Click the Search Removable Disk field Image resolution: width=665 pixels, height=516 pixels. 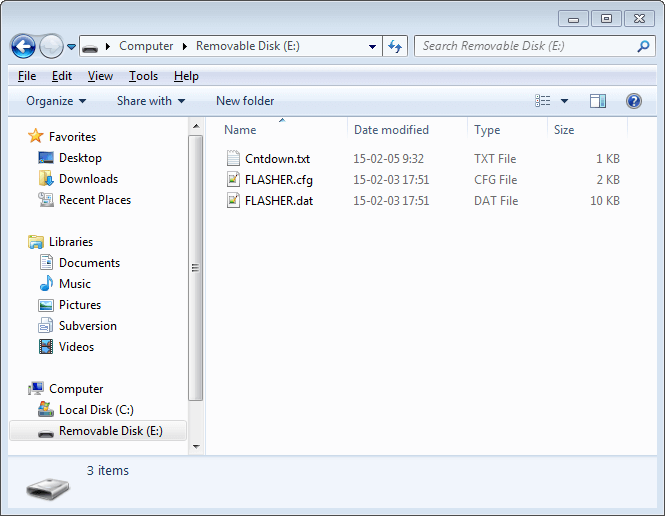pyautogui.click(x=525, y=46)
